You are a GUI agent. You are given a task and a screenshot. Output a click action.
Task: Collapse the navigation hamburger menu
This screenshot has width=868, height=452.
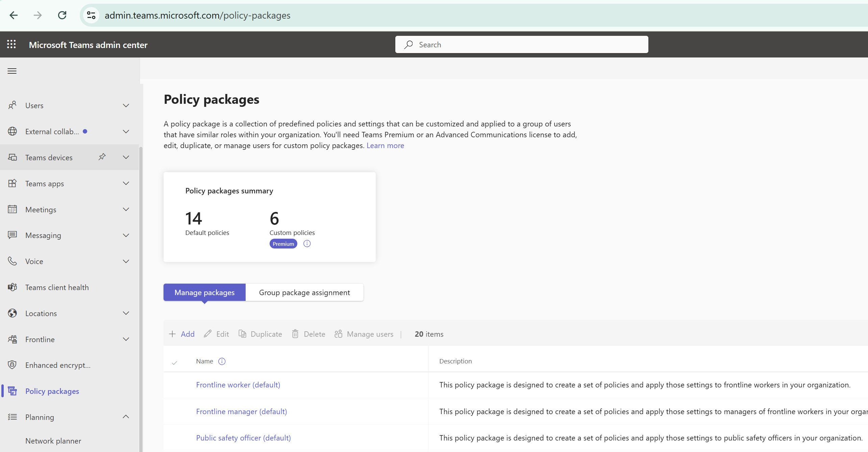pos(12,71)
